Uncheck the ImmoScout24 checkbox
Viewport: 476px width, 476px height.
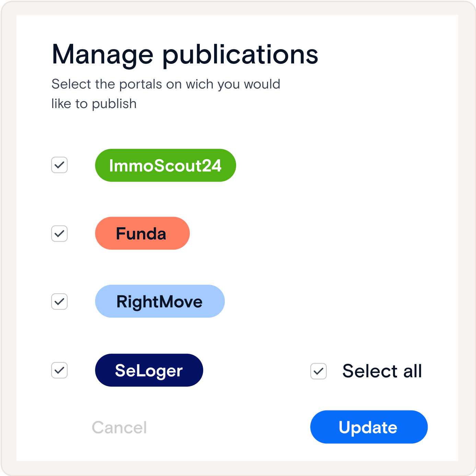[59, 165]
